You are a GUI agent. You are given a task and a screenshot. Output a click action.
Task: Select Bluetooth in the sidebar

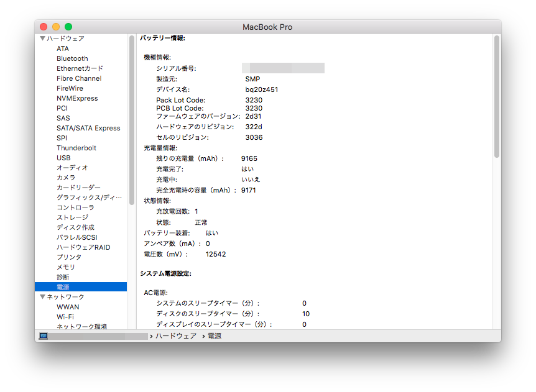point(72,58)
